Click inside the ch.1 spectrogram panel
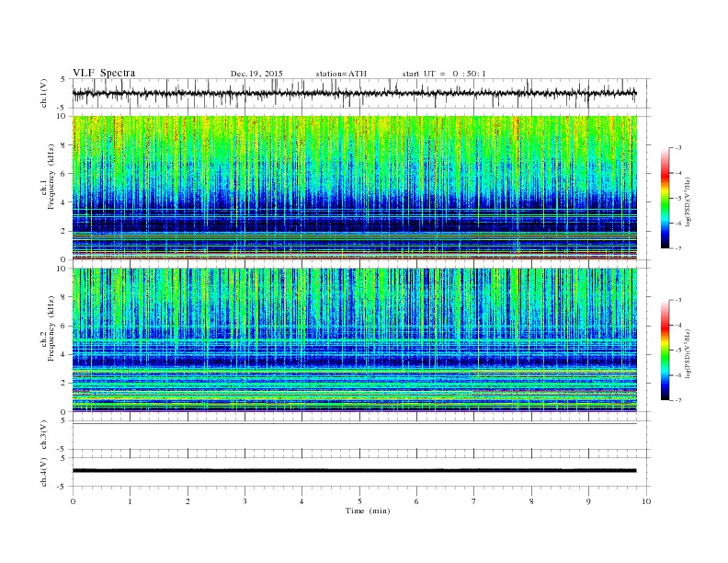Viewport: 728px width, 563px height. tap(355, 188)
